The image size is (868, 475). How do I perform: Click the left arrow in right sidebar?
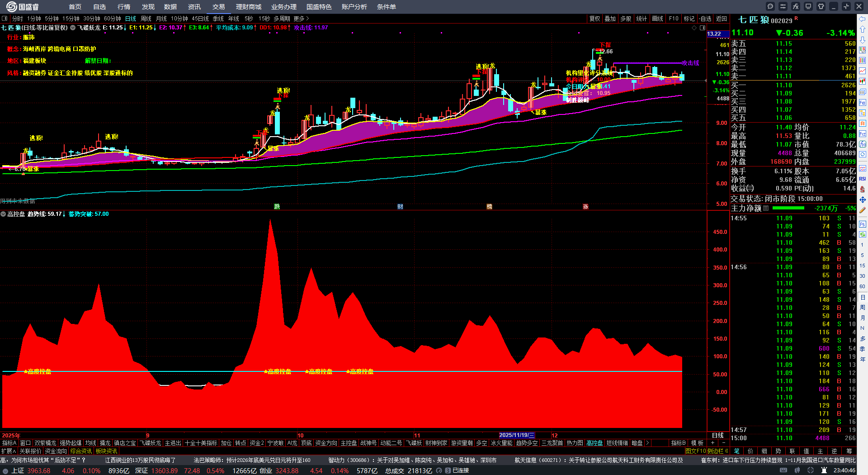point(863,19)
